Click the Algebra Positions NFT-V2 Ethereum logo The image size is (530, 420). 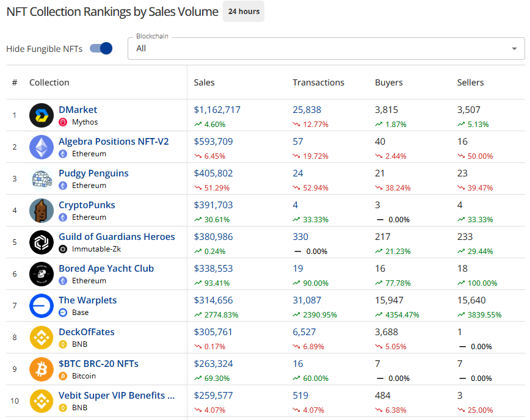tap(42, 147)
